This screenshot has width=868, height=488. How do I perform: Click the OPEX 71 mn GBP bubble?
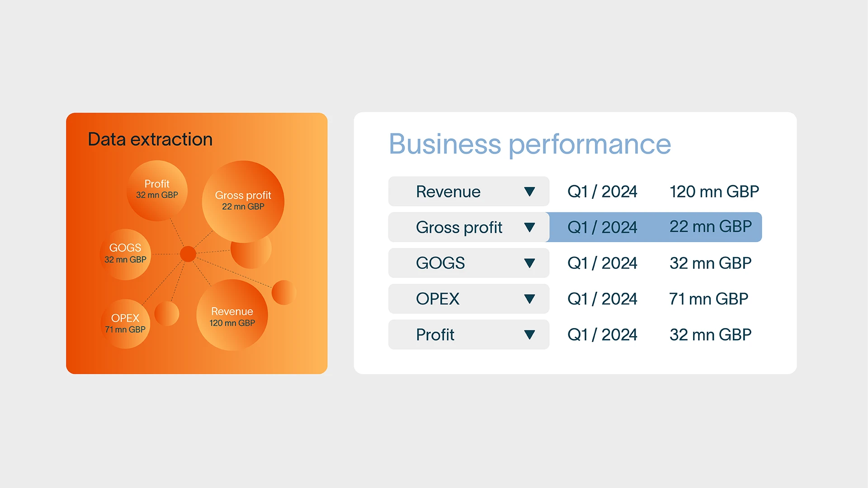(125, 324)
